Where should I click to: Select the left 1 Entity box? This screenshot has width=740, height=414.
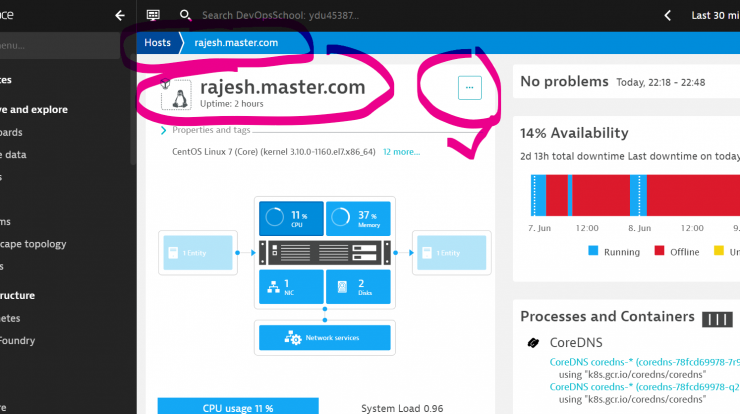pyautogui.click(x=198, y=253)
